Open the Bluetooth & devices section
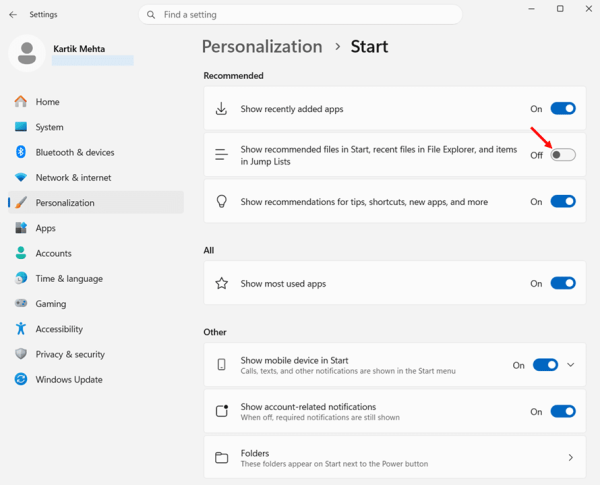 75,152
